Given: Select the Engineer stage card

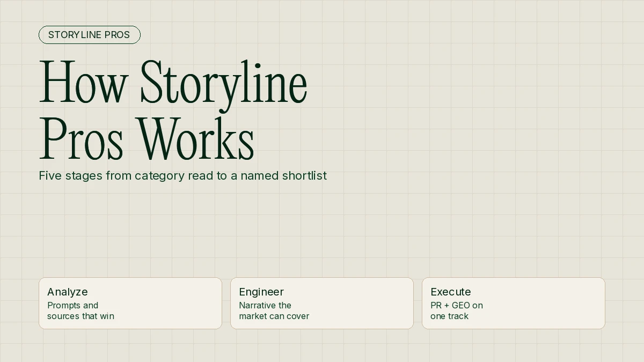Looking at the screenshot, I should tap(322, 303).
